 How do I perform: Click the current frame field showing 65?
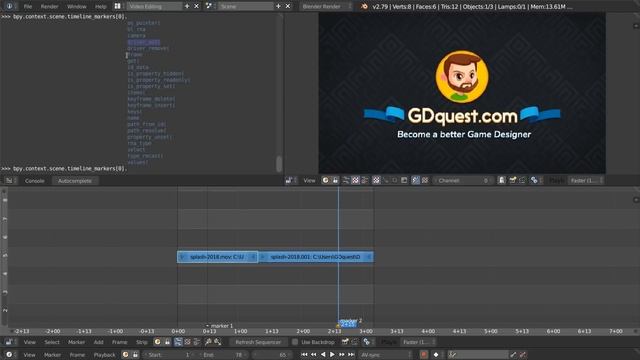[x=271, y=355]
